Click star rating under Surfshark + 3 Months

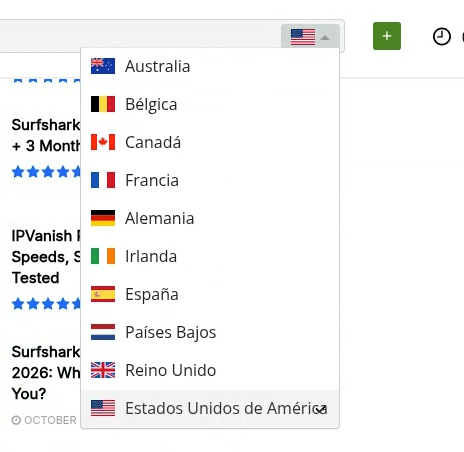point(46,172)
